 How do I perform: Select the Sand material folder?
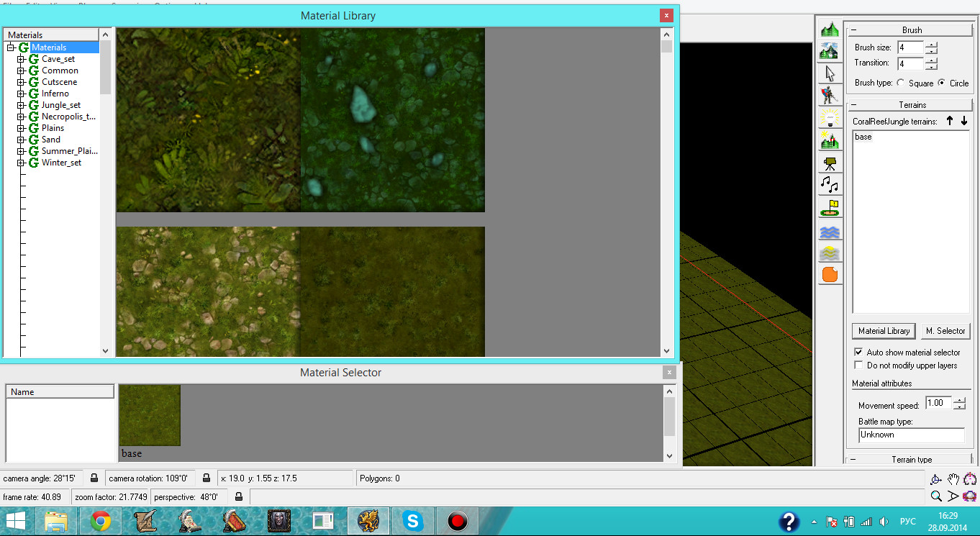pos(51,140)
